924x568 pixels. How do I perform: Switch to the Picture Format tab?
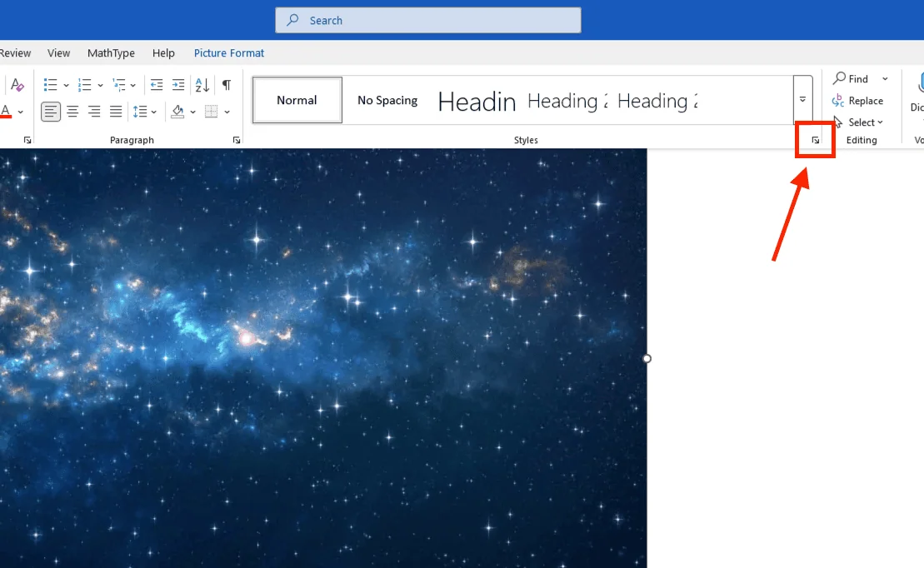coord(228,53)
